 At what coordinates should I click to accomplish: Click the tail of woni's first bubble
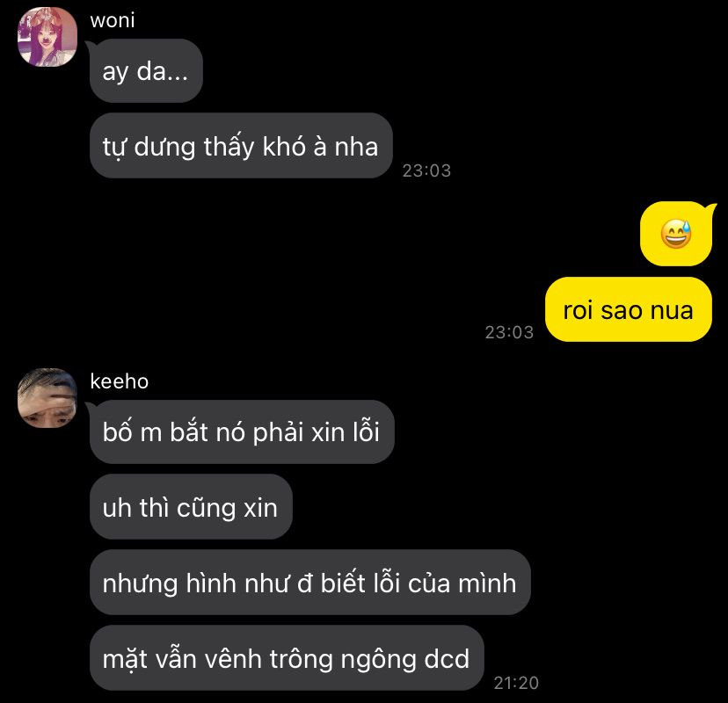coord(89,45)
